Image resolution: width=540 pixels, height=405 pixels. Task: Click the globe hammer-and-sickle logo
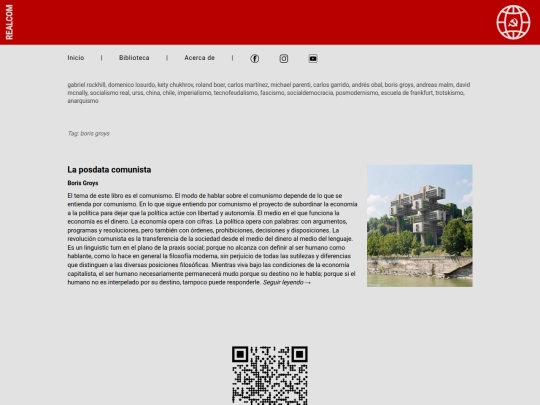pyautogui.click(x=513, y=22)
